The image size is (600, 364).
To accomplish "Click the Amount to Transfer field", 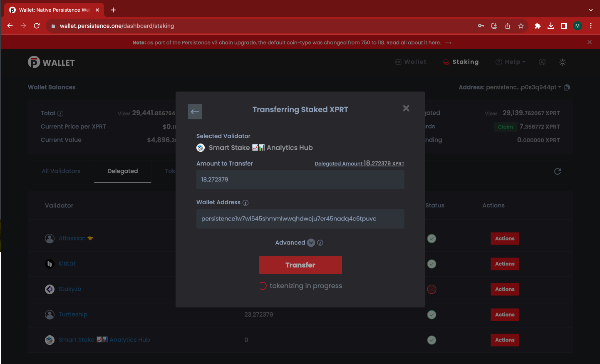I will pos(300,180).
